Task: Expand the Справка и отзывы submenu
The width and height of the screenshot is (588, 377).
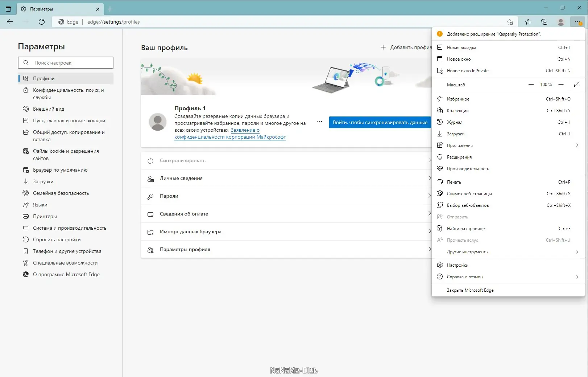Action: point(508,276)
